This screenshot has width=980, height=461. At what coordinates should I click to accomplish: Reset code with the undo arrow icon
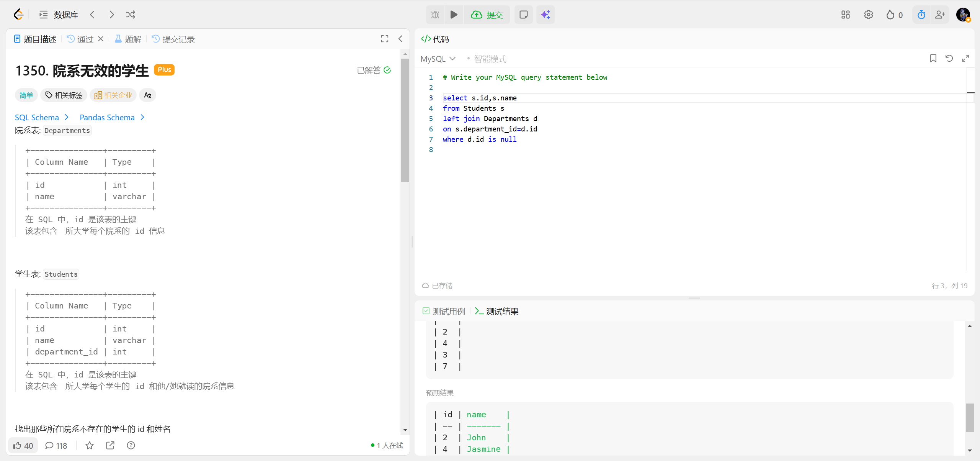click(x=949, y=58)
